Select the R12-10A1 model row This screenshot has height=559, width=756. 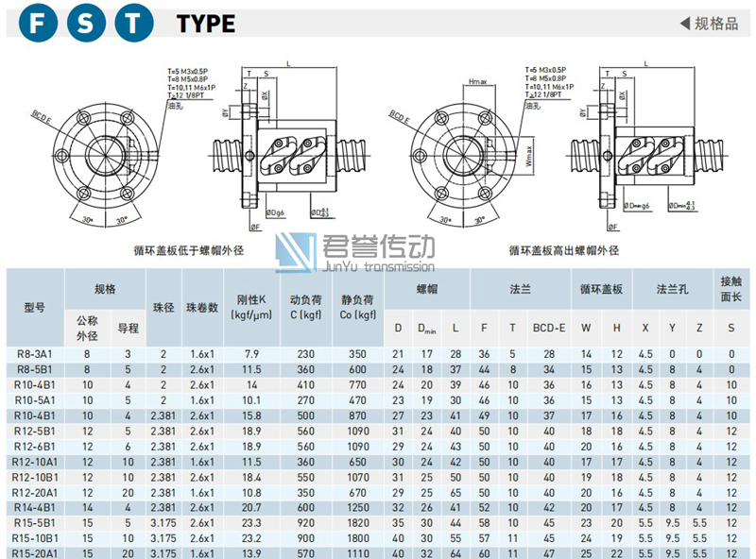click(x=34, y=462)
